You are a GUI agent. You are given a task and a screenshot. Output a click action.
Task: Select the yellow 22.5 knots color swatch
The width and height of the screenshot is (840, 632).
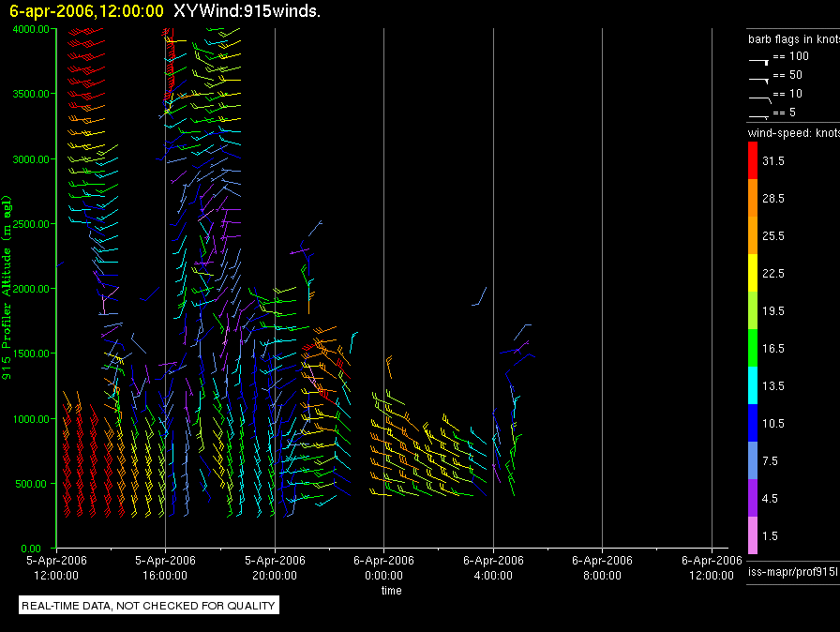click(x=752, y=273)
